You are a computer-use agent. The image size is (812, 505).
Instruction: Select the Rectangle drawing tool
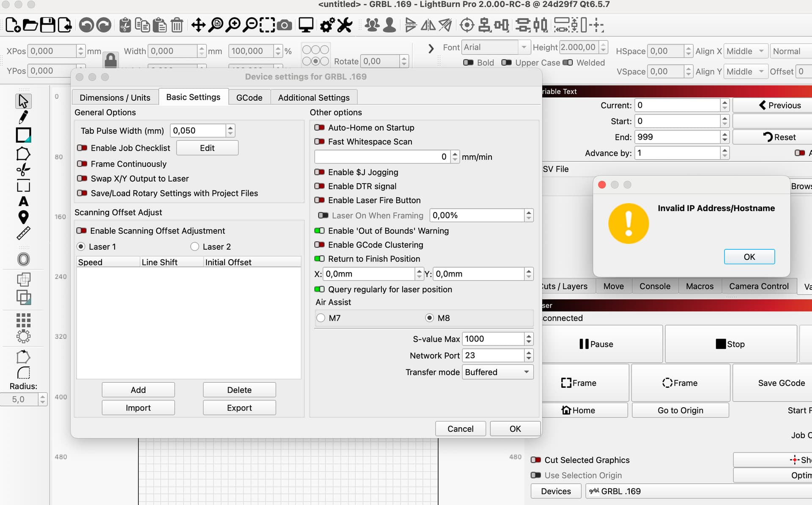click(x=23, y=135)
